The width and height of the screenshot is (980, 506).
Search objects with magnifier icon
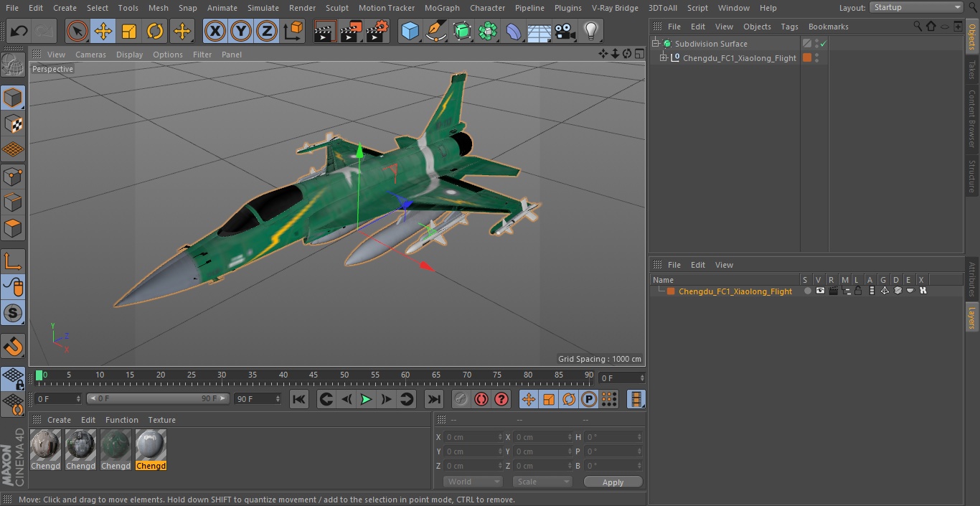[918, 27]
